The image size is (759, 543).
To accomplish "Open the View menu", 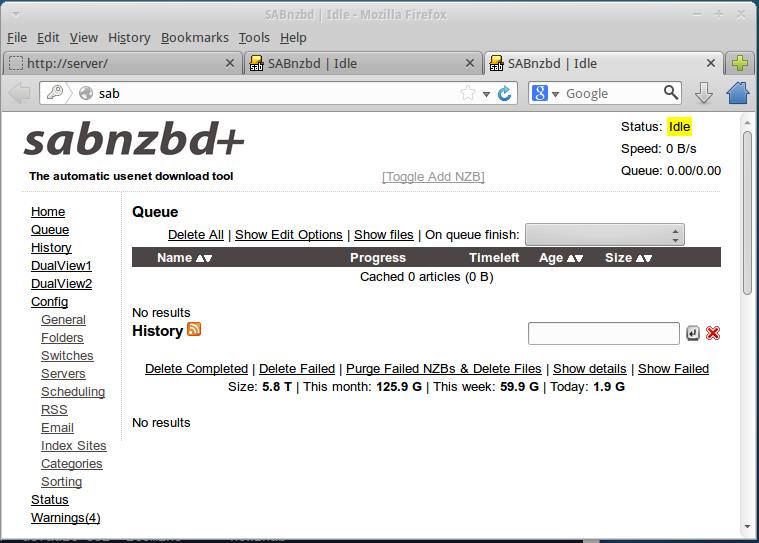I will [84, 37].
